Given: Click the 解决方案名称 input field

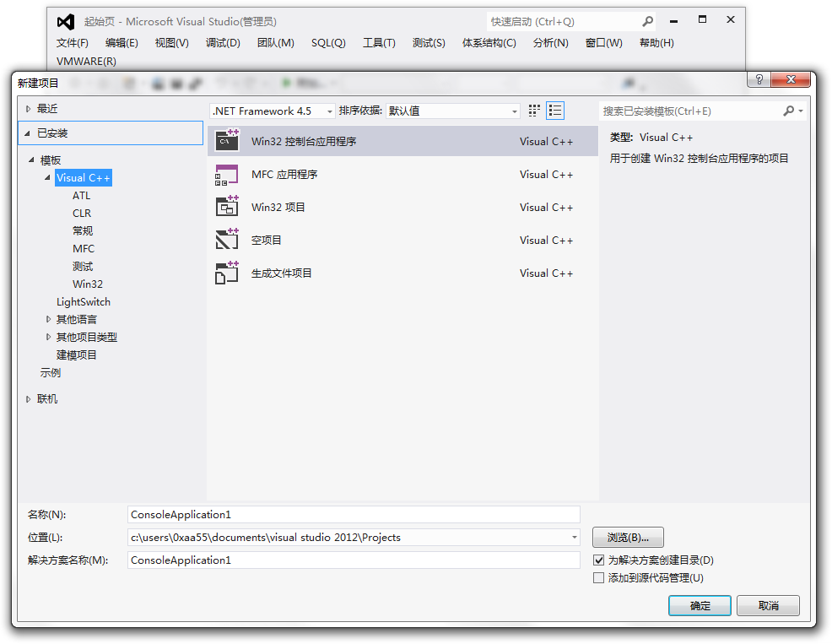Looking at the screenshot, I should coord(354,560).
